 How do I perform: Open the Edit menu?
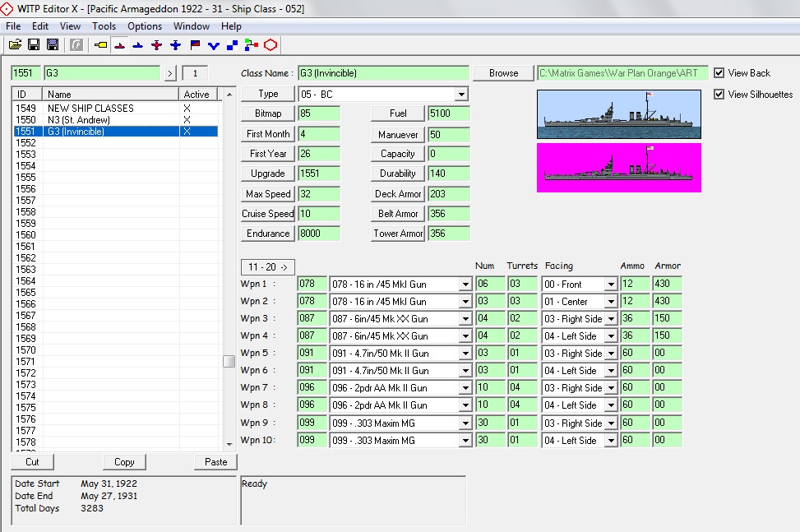(39, 26)
